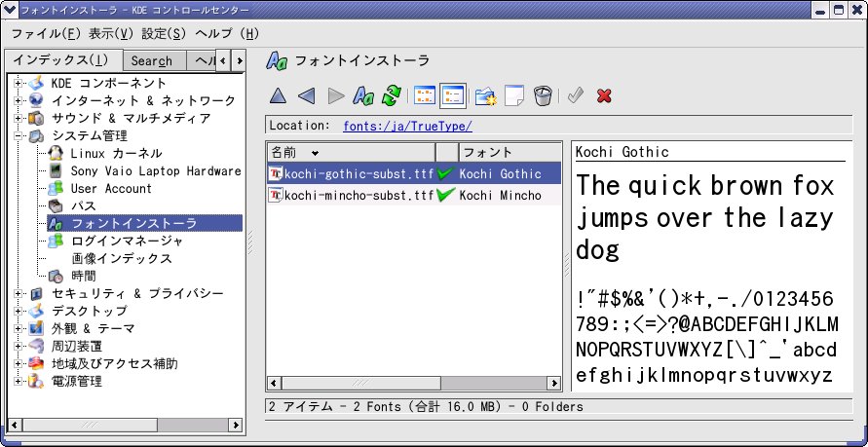
Task: Expand the セキュリティ & プライバシー node
Action: point(19,293)
